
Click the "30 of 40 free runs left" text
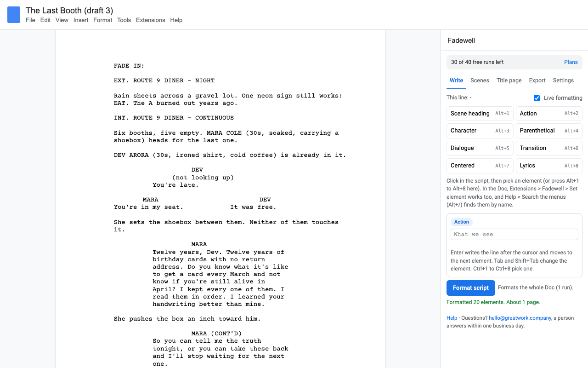click(477, 62)
